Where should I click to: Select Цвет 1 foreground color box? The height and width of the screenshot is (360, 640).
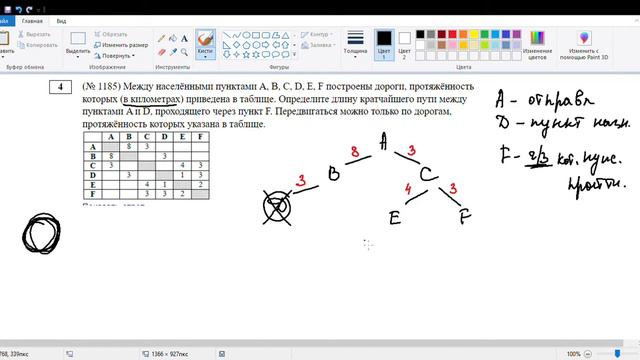point(384,45)
